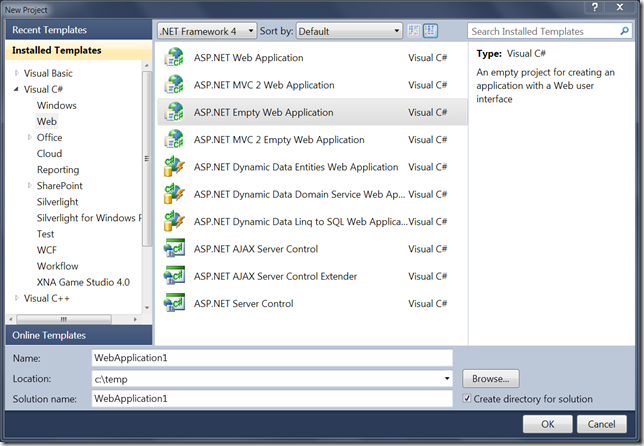The image size is (644, 446).
Task: Click the ASP.NET Server Control icon
Action: [174, 303]
